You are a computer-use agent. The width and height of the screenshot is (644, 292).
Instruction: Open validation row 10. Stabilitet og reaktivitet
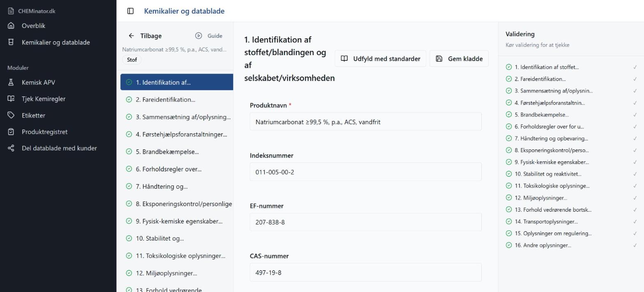tap(571, 174)
